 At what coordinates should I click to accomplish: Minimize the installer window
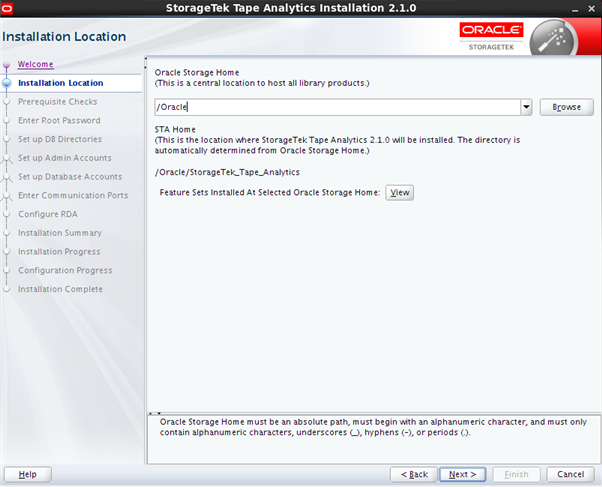pos(575,9)
